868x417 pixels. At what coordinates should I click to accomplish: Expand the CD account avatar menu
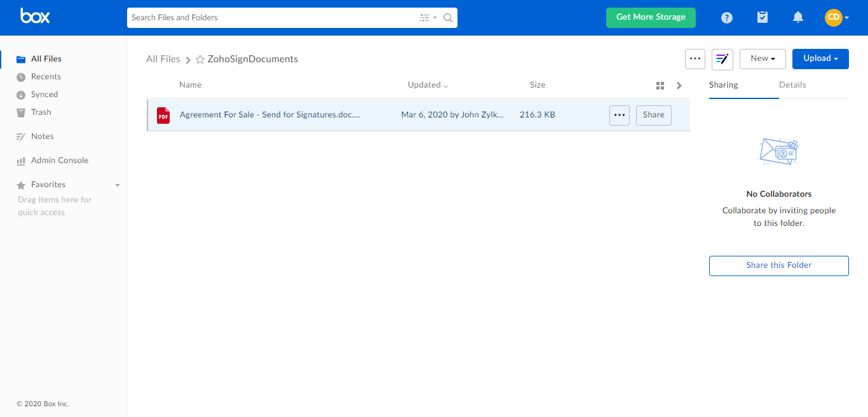837,18
